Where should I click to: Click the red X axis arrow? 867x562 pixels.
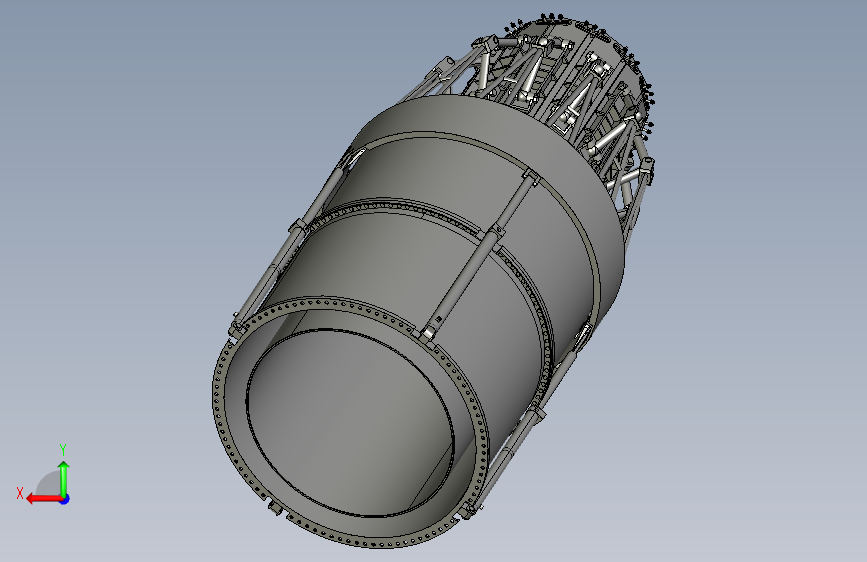coord(44,499)
